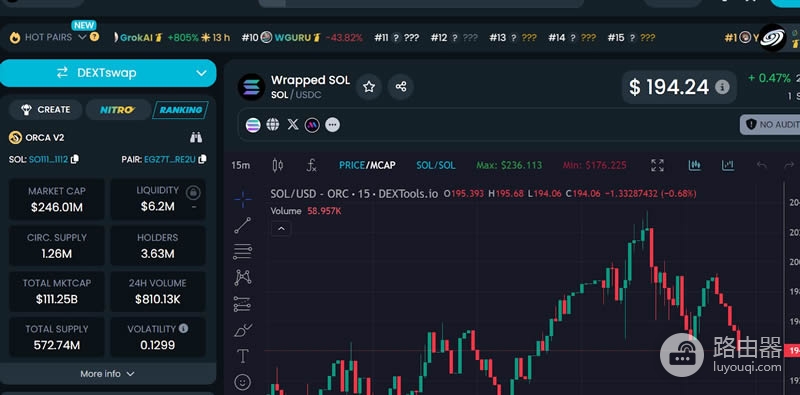This screenshot has height=395, width=800.
Task: Copy the SOL token address
Action: [x=74, y=159]
